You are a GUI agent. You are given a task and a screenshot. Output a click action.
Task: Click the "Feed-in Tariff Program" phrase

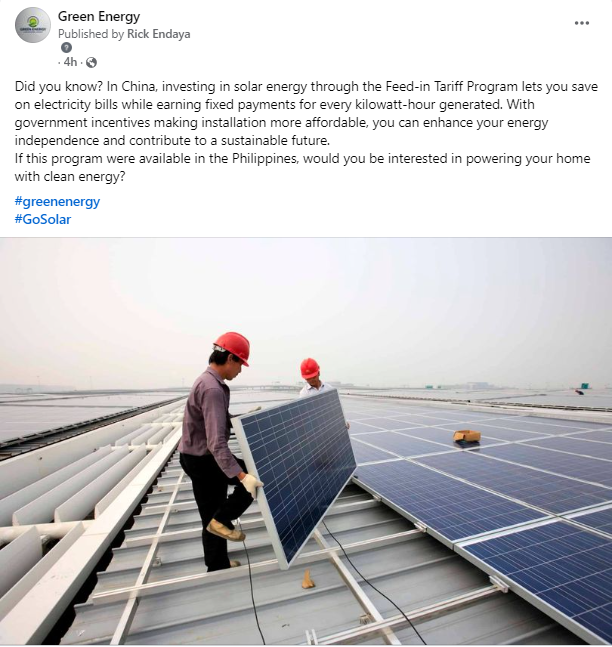point(451,87)
